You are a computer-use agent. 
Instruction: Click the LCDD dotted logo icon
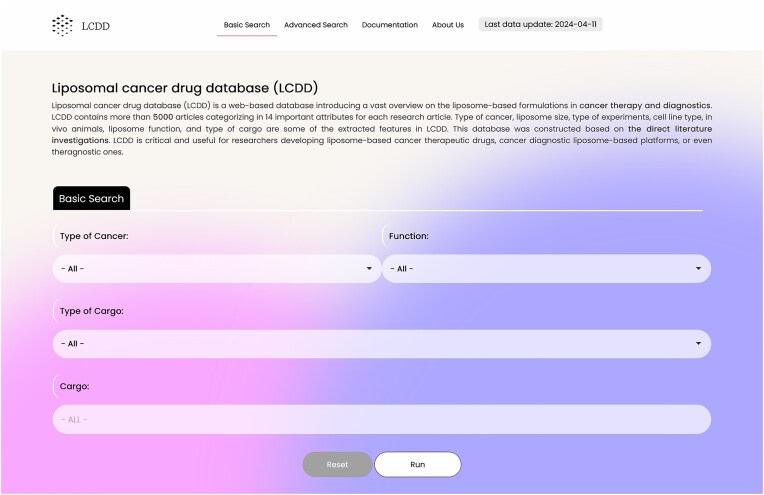[62, 25]
